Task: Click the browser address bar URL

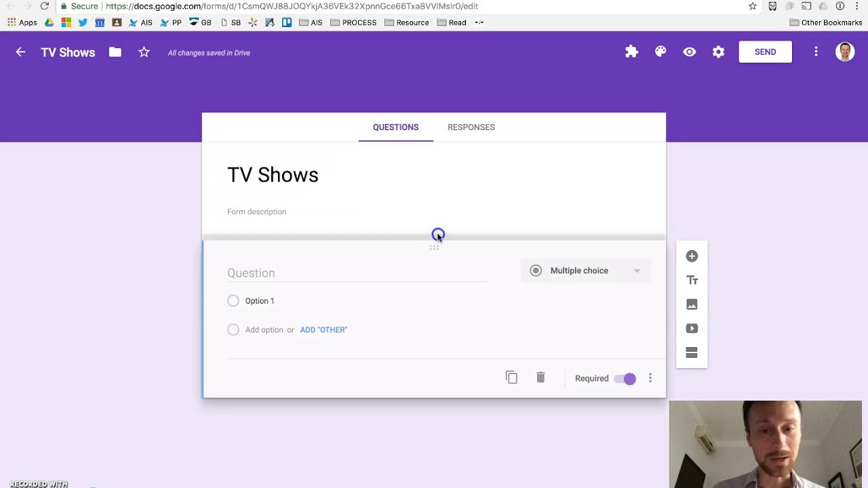Action: click(292, 6)
